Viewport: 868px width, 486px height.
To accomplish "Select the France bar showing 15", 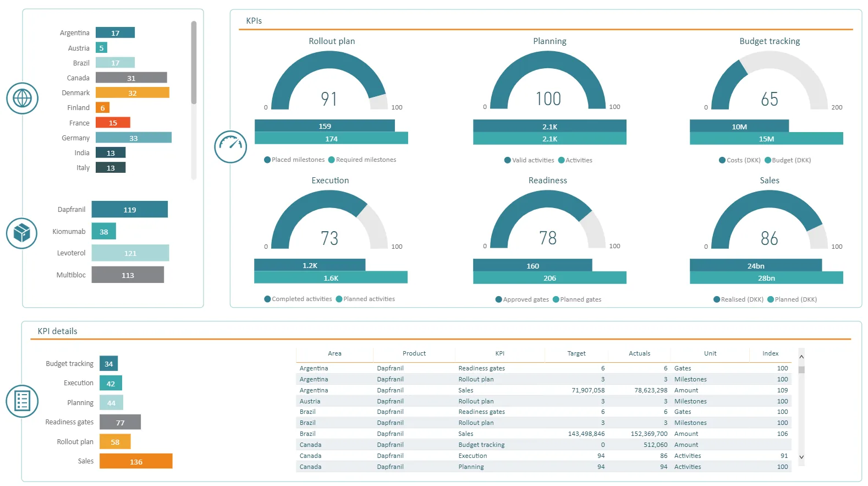I will [x=113, y=123].
